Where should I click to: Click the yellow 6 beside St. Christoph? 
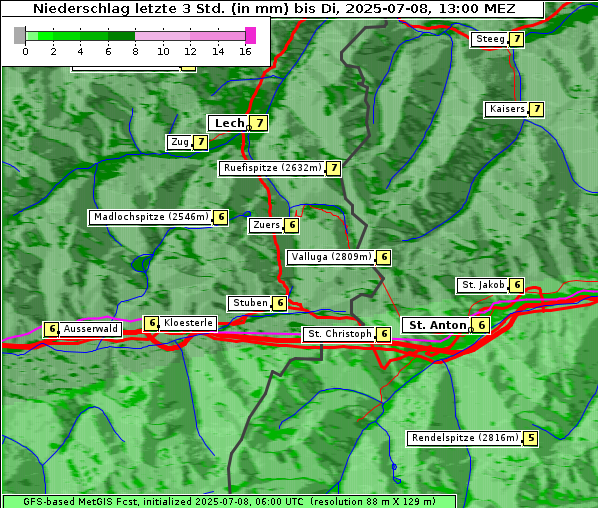coord(384,334)
